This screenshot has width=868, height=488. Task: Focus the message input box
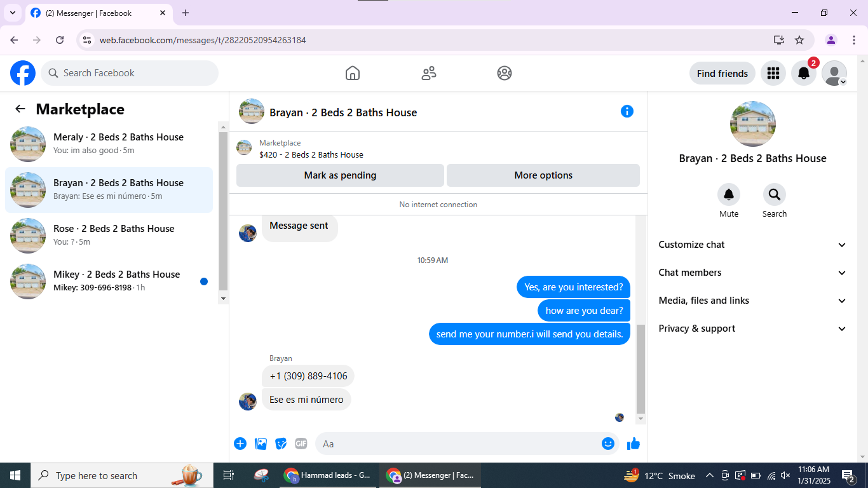tap(467, 444)
